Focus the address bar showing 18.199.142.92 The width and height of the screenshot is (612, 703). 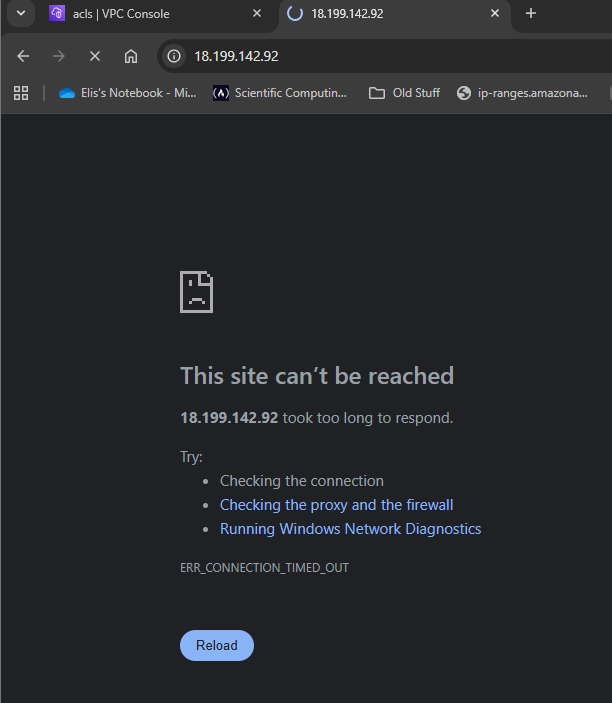[380, 56]
